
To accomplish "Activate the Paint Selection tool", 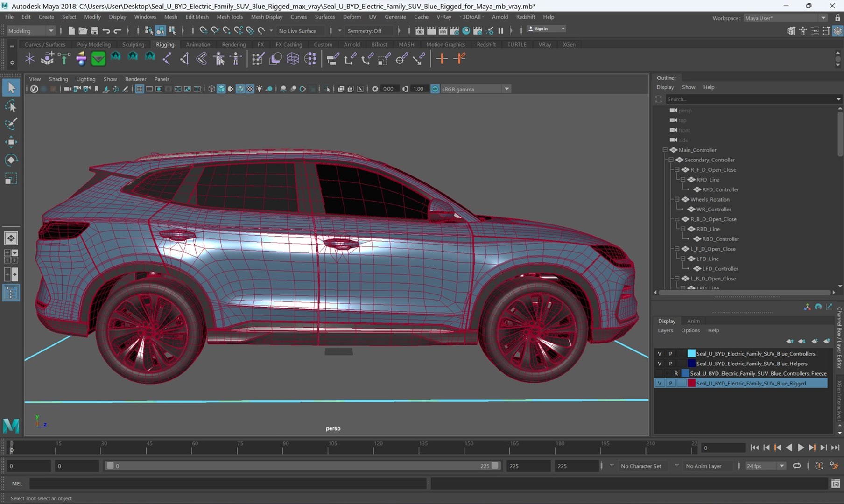I will click(11, 124).
